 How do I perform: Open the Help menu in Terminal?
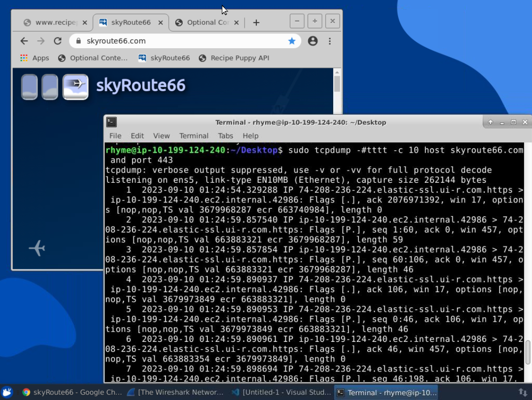tap(250, 136)
